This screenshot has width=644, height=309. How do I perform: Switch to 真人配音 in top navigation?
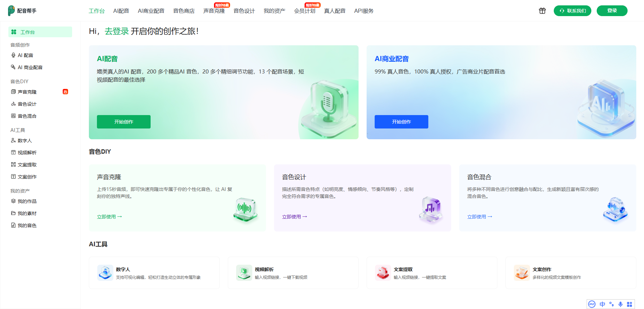335,11
